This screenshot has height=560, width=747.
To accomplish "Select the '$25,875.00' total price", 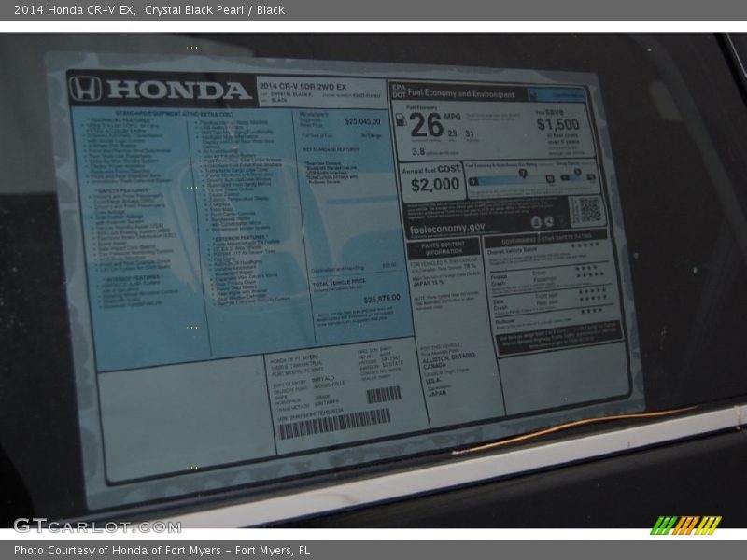I will [x=382, y=299].
